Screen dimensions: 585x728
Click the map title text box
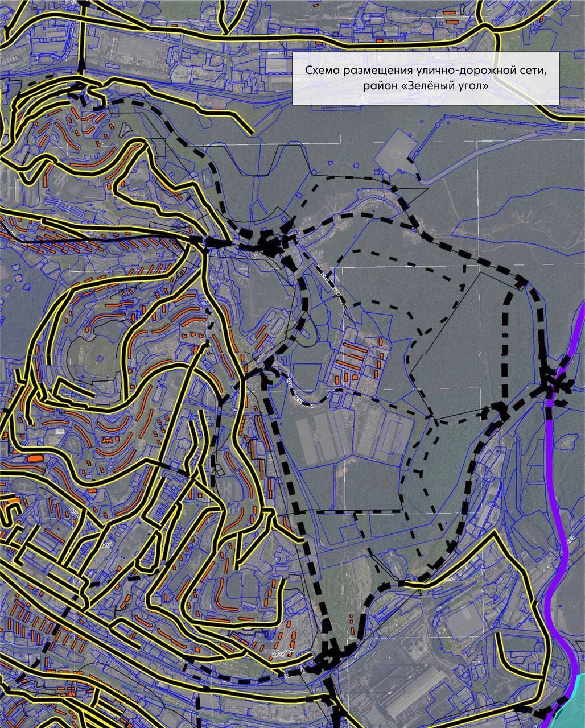pyautogui.click(x=426, y=78)
